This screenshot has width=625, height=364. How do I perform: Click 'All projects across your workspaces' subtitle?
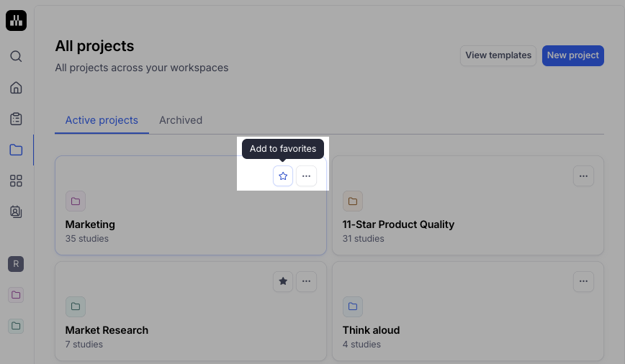[x=142, y=68]
